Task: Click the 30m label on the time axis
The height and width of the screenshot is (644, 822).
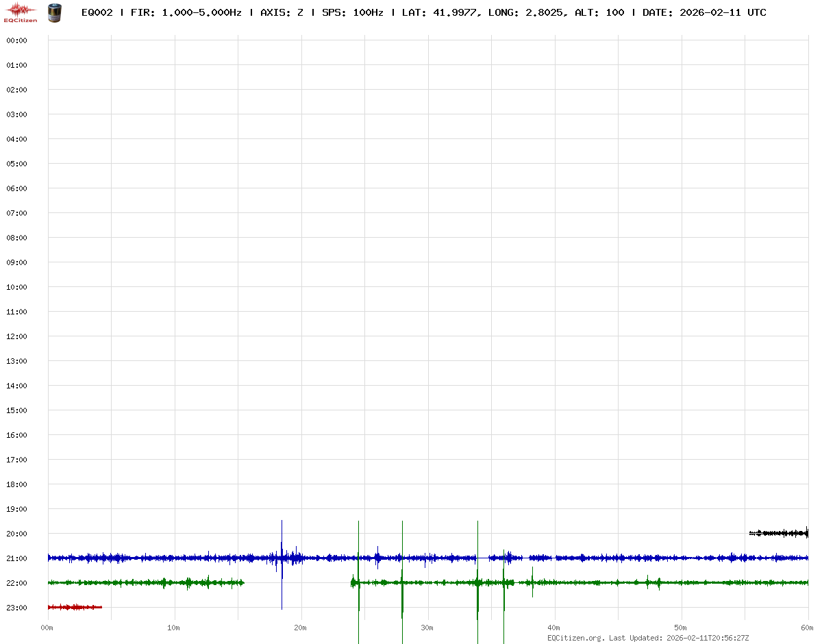Action: tap(427, 628)
